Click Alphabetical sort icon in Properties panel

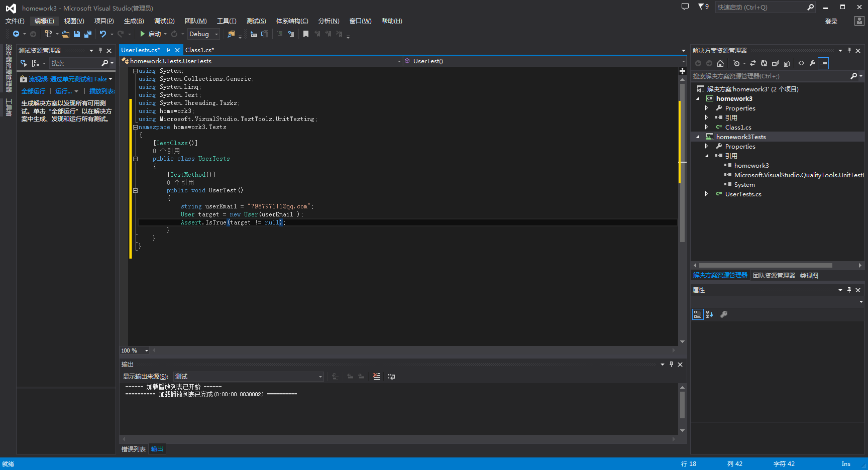tap(709, 314)
